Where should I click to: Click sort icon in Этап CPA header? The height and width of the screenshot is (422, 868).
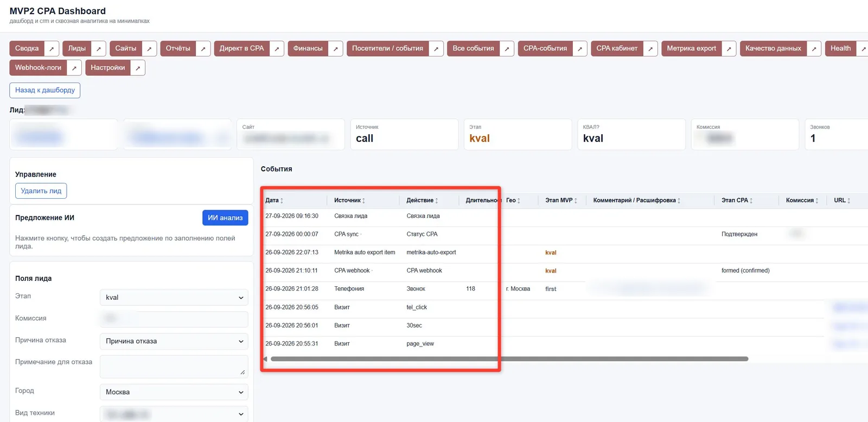pyautogui.click(x=751, y=200)
